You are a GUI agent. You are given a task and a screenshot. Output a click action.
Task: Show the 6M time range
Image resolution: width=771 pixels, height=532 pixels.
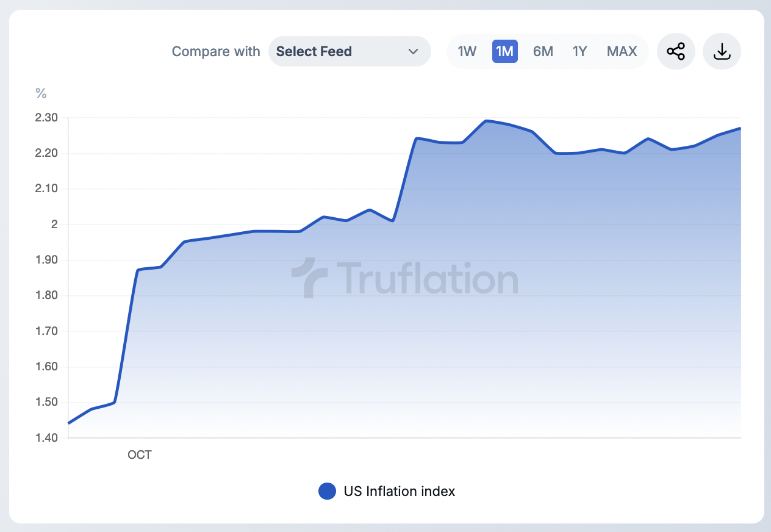click(543, 51)
